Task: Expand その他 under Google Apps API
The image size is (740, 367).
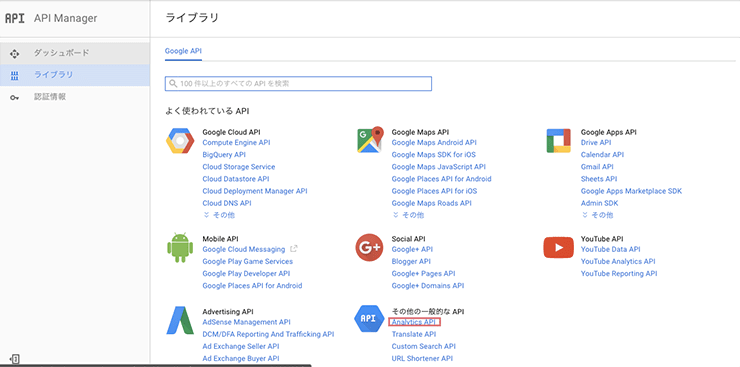Action: tap(597, 215)
